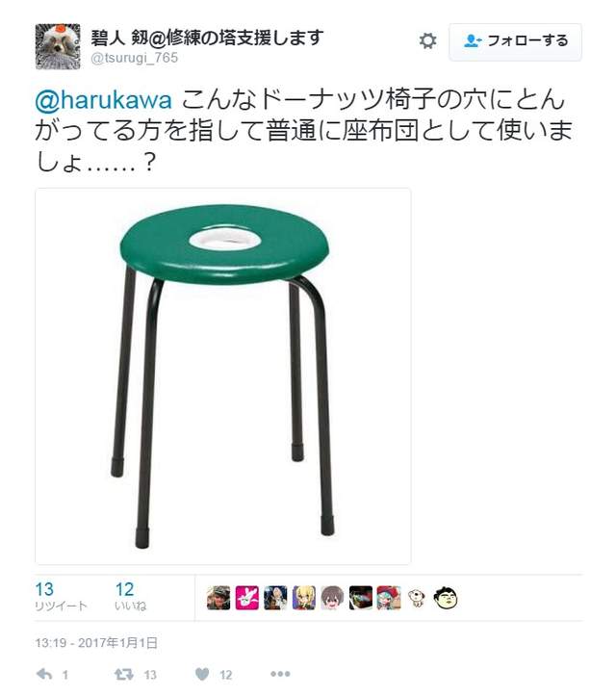Click the @tsurugi_765 username handle
The image size is (616, 697).
coord(134,58)
